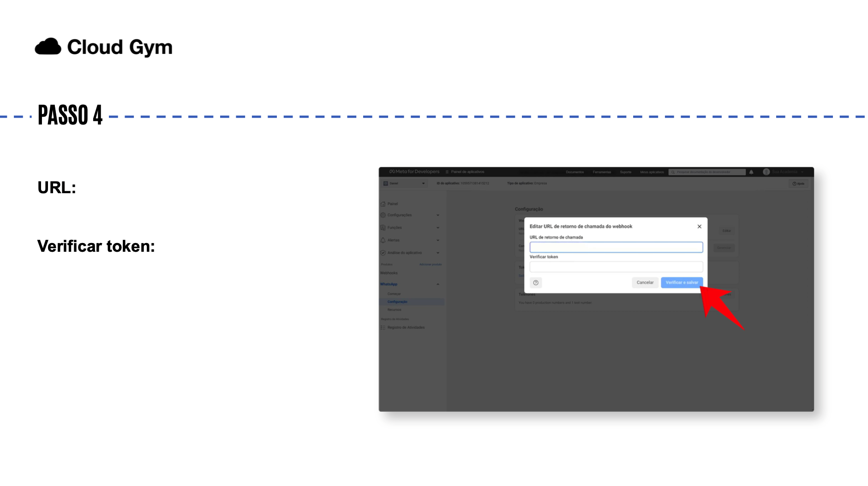This screenshot has height=486, width=868.
Task: Click the Adicionar produto link
Action: click(x=431, y=265)
